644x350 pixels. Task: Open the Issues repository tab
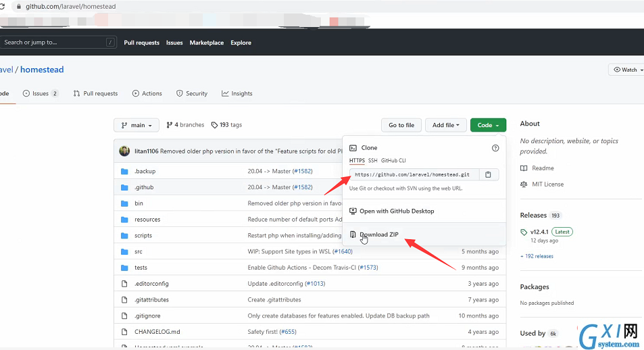click(41, 94)
